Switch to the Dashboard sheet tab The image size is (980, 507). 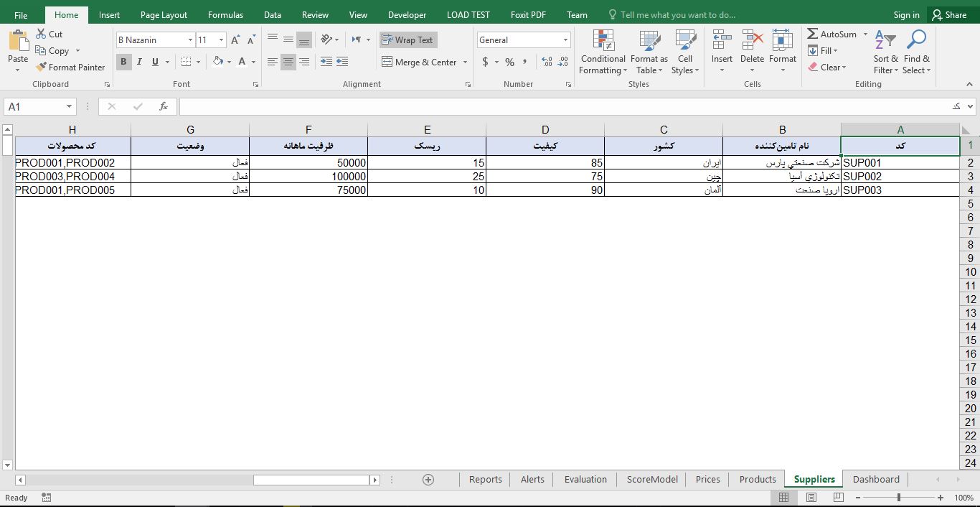(x=875, y=479)
